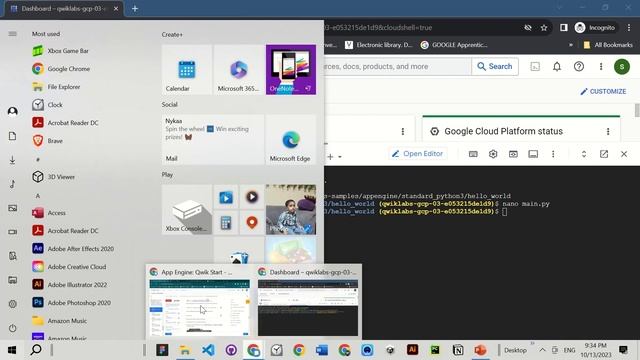640x360 pixels.
Task: Open console settings three-dot menu
Action: coord(601,67)
